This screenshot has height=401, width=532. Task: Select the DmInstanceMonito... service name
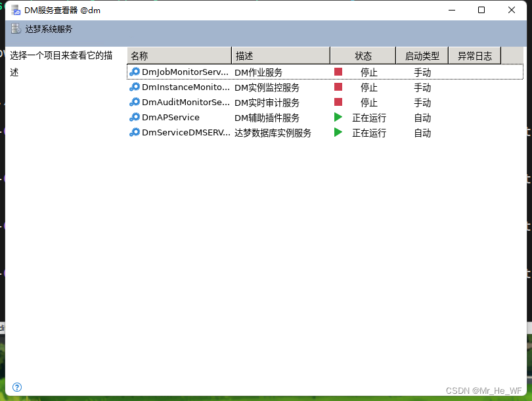(186, 87)
